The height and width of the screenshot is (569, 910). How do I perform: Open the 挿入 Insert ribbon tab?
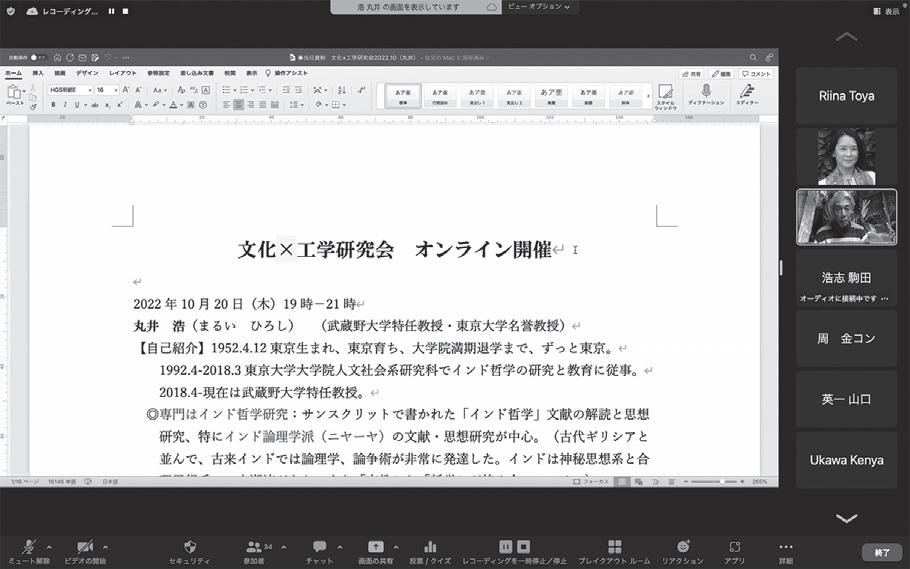38,73
